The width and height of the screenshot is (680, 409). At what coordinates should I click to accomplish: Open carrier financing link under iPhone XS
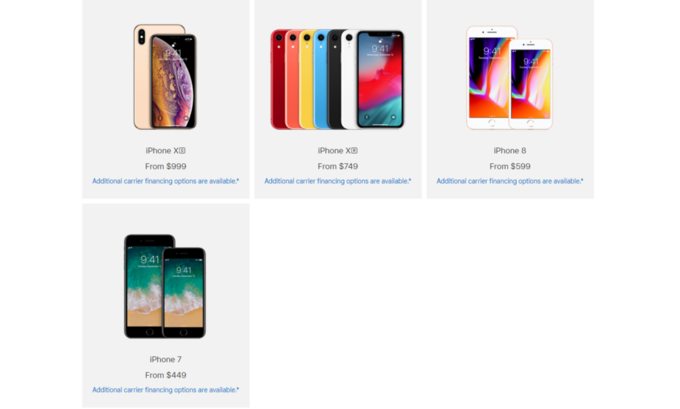[x=166, y=181]
